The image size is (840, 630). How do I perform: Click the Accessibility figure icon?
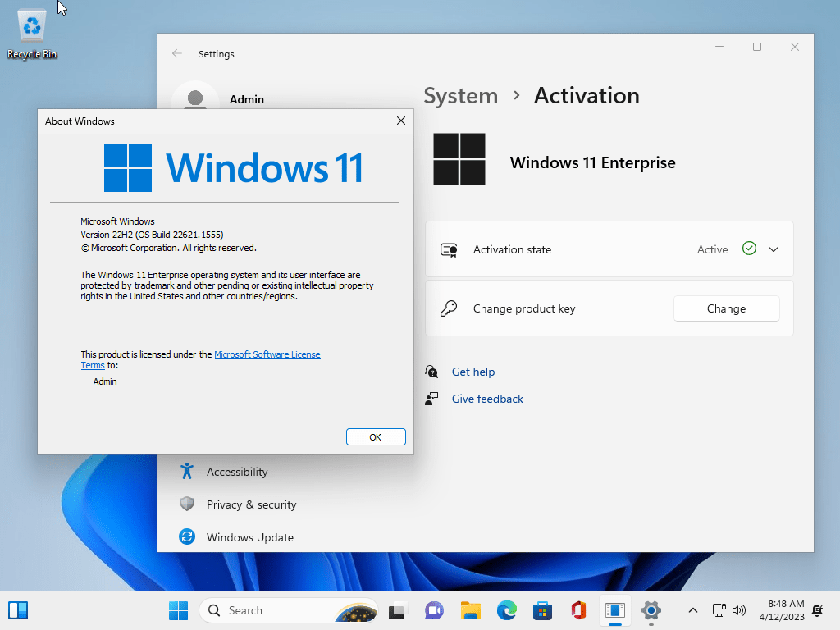point(187,472)
